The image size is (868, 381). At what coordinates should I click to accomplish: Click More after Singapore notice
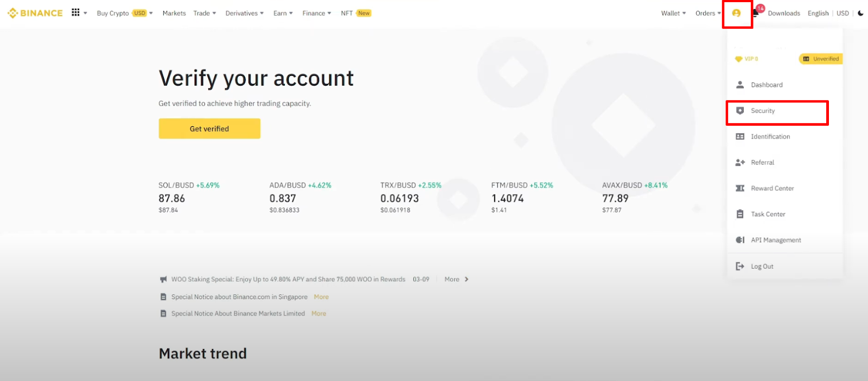coord(321,297)
